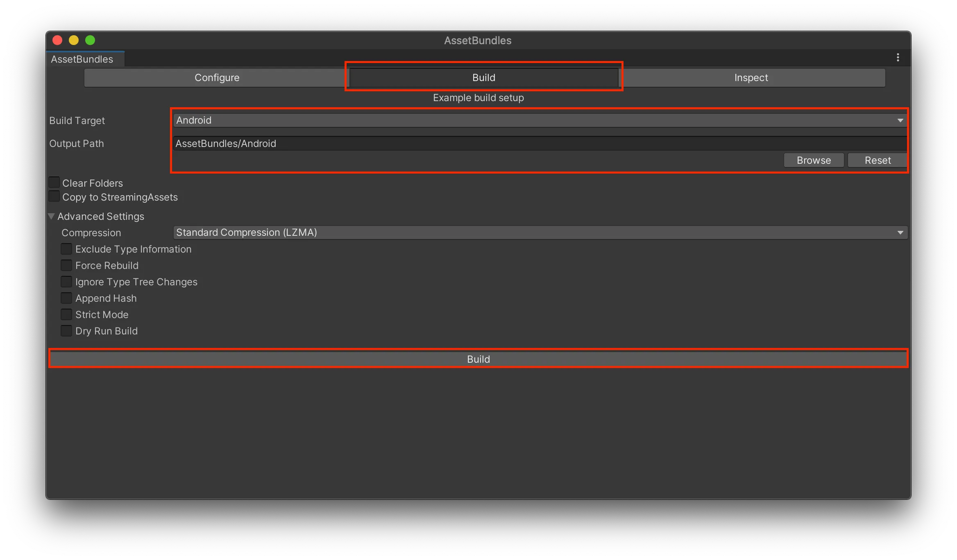
Task: Open the window options kebab menu
Action: pos(897,57)
